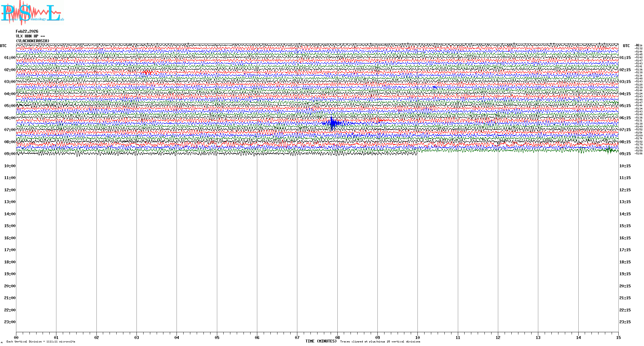644x346 pixels.
Task: Click the left UTC axis label
Action: [3, 46]
